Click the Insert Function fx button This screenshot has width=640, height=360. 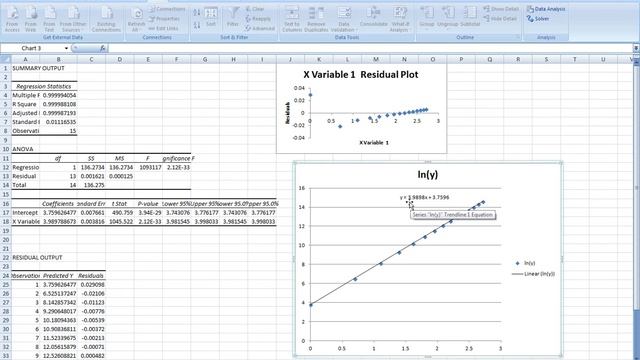click(102, 48)
